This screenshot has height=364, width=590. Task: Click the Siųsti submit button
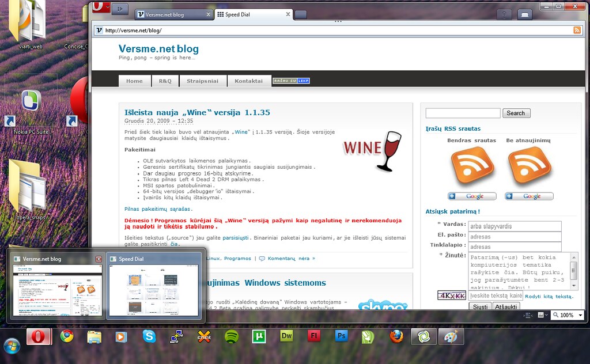point(480,306)
